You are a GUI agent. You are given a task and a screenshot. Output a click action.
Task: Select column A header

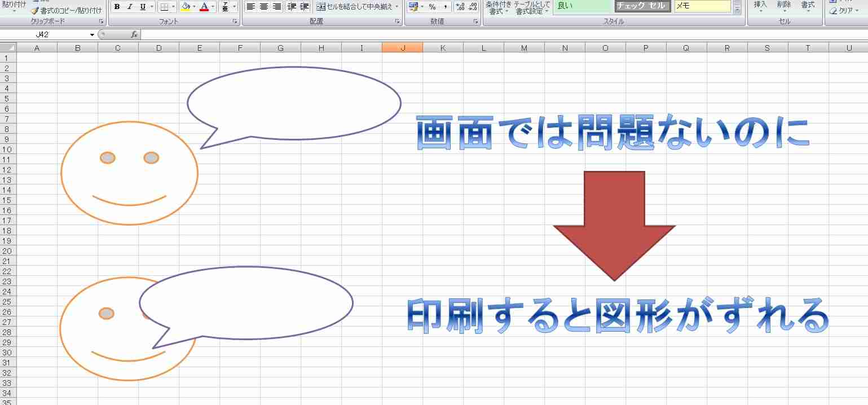coord(37,48)
